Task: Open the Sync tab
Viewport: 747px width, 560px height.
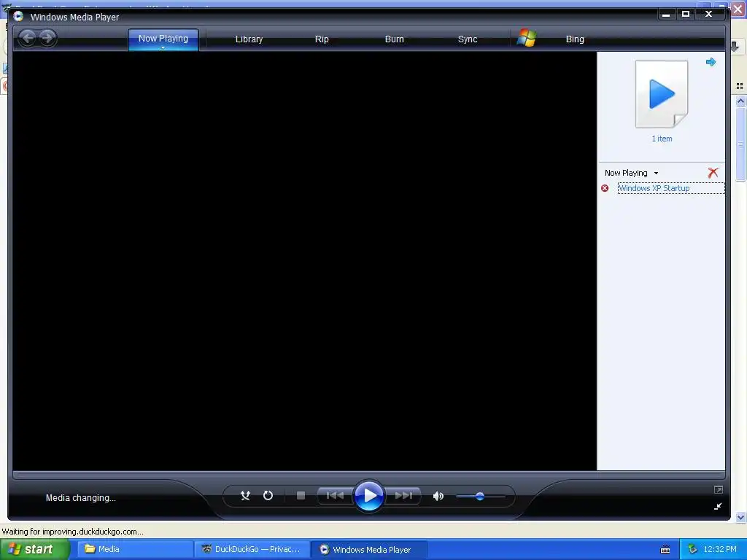Action: [468, 39]
